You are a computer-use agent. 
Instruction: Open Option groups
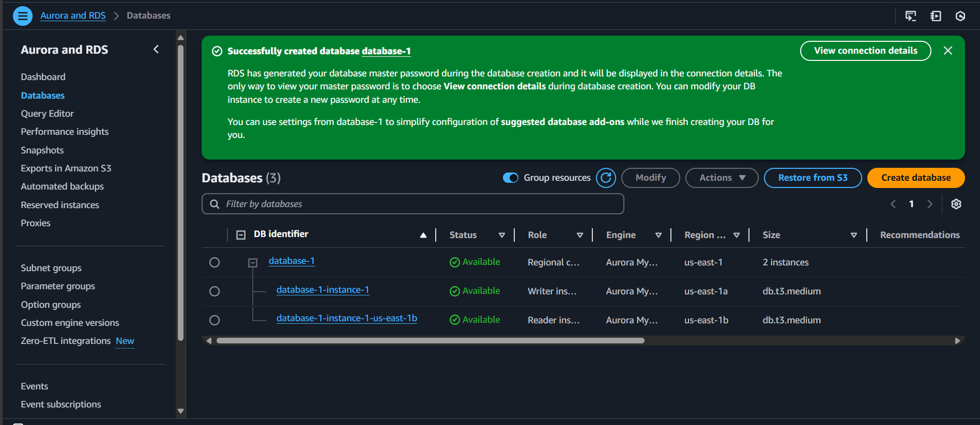pos(51,305)
